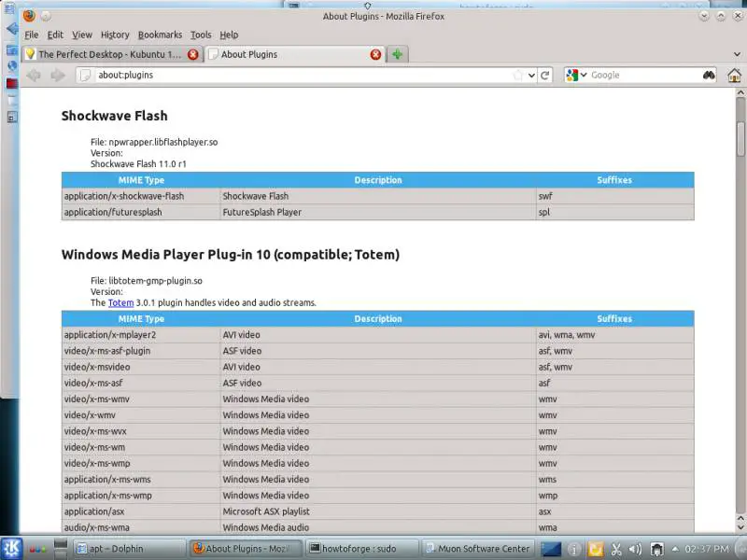Open Muon Software Center from the taskbar
This screenshot has height=560, width=747.
coord(478,549)
